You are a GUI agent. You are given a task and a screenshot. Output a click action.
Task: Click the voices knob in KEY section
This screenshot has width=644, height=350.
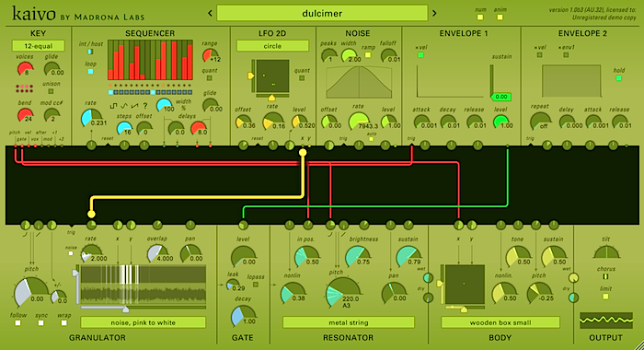26,69
